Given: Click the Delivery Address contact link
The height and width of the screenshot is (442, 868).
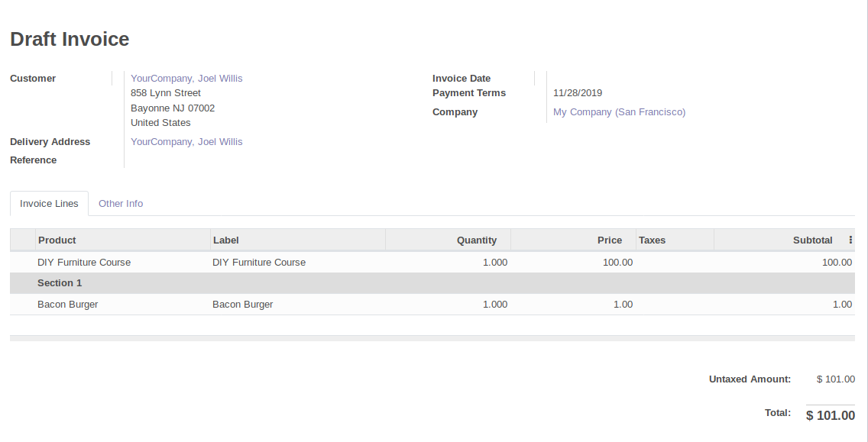Looking at the screenshot, I should (x=186, y=141).
